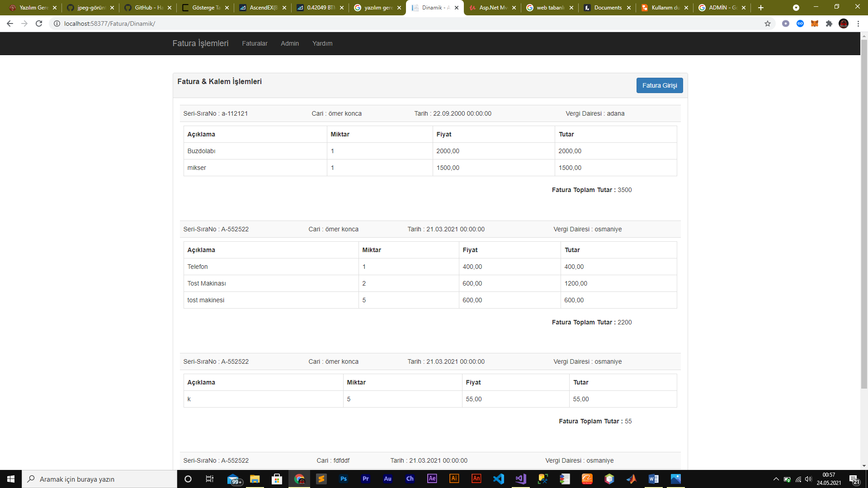Screen dimensions: 868x488
Task: Toggle the bookmark star for this page
Action: coord(768,23)
